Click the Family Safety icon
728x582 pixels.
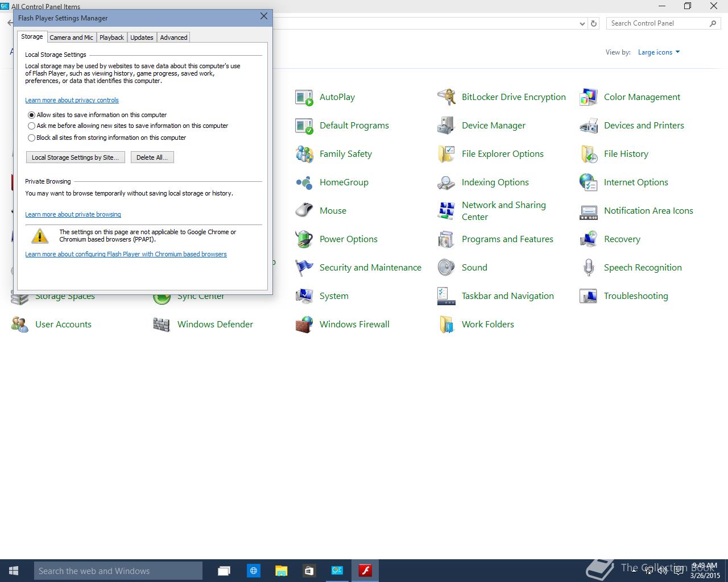304,154
